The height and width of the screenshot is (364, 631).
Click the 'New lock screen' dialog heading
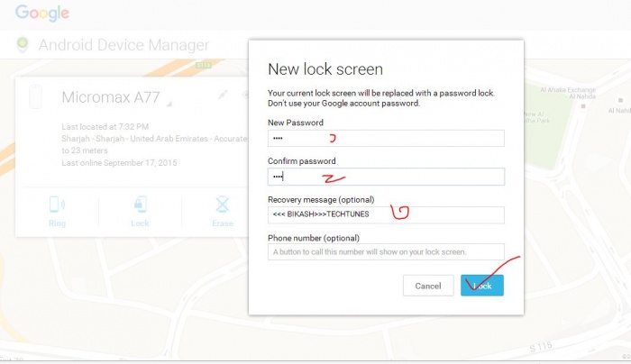tap(325, 69)
